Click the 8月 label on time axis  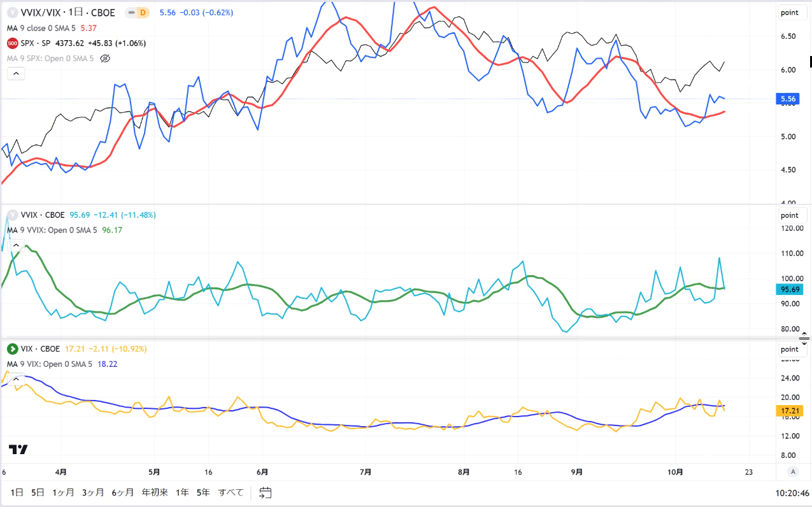[x=464, y=472]
